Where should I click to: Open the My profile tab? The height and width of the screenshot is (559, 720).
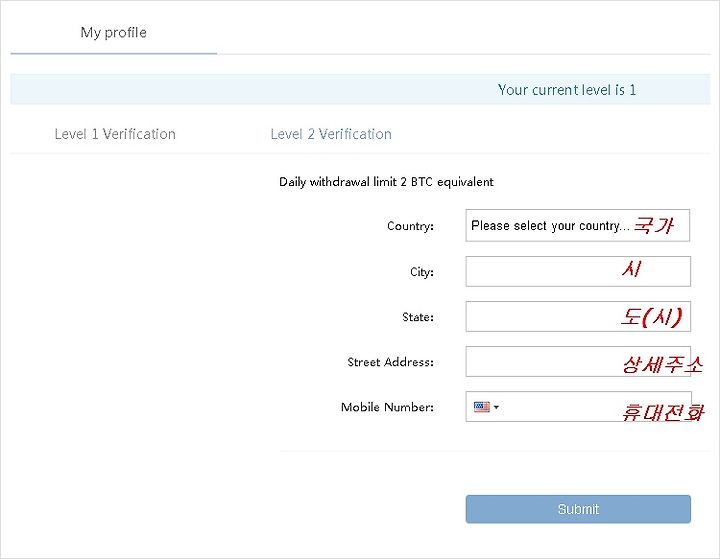(113, 33)
